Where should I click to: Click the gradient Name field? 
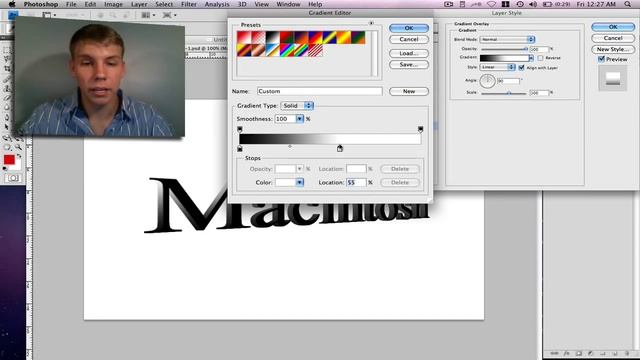pos(320,91)
